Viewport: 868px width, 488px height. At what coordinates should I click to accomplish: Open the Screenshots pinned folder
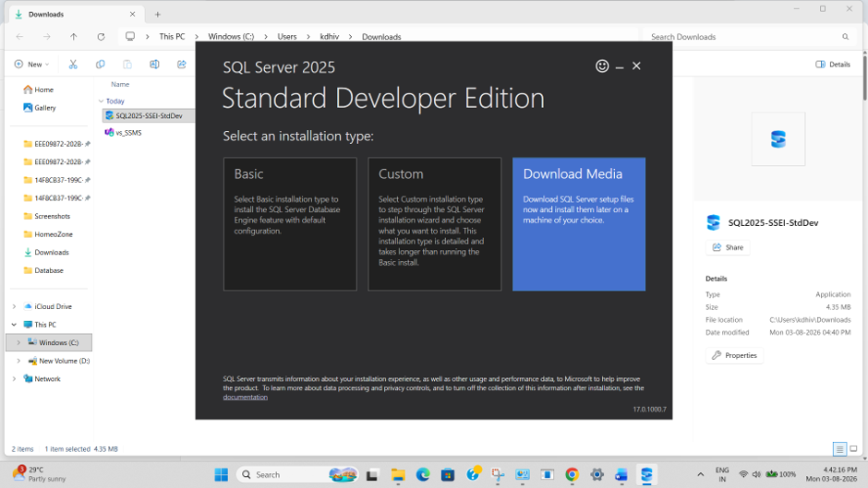coord(47,217)
